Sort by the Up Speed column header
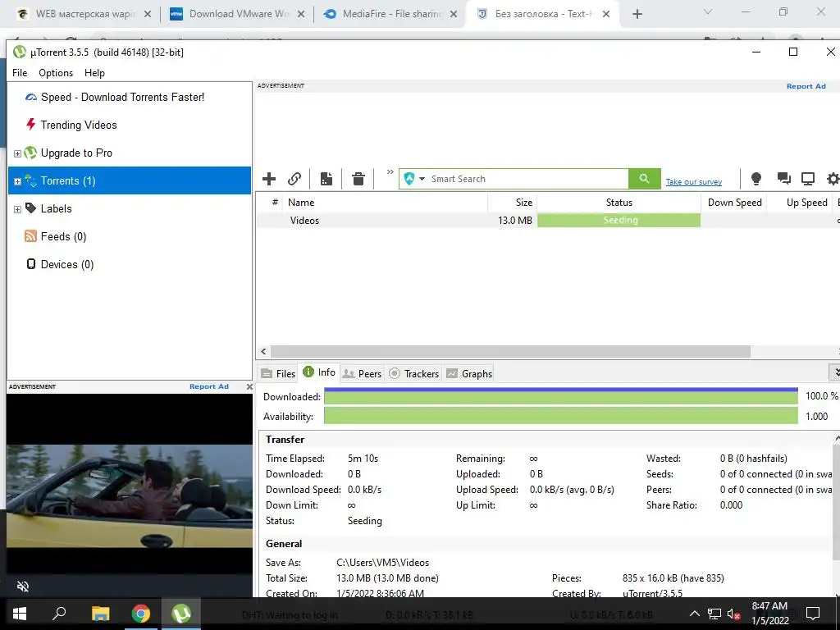Screen dimensions: 840x630 pyautogui.click(x=799, y=203)
